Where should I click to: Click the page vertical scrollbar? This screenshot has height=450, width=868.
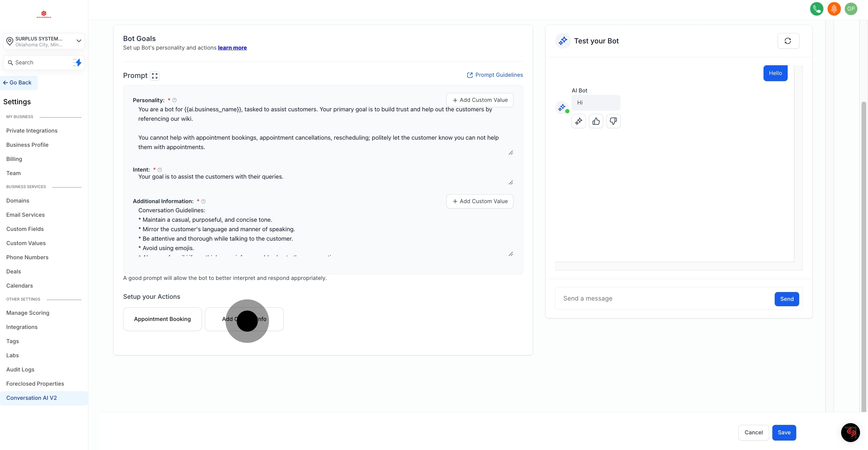pos(863,256)
